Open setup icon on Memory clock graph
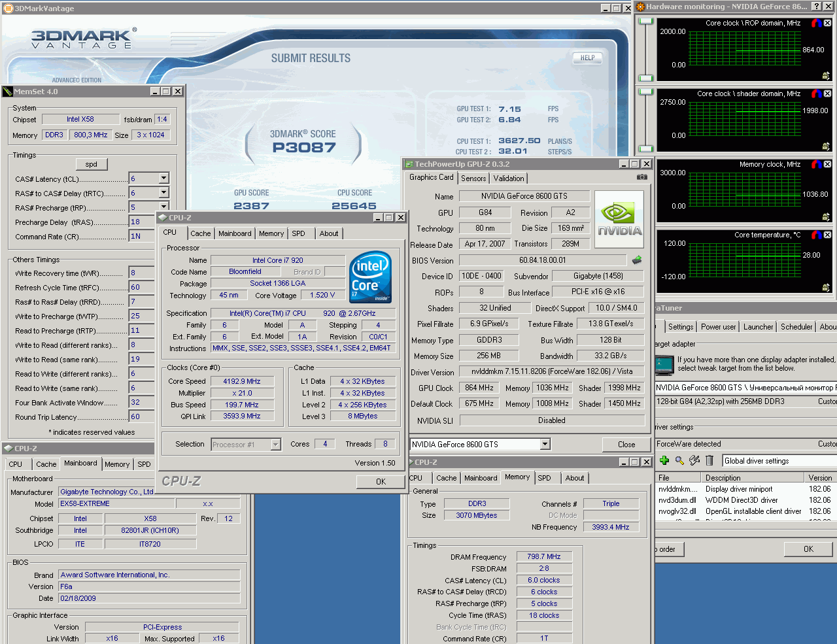The height and width of the screenshot is (644, 837). pos(826,217)
